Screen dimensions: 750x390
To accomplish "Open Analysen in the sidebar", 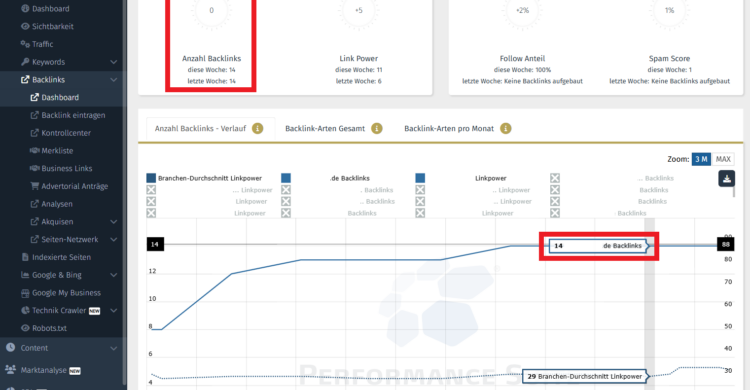I will tap(51, 203).
